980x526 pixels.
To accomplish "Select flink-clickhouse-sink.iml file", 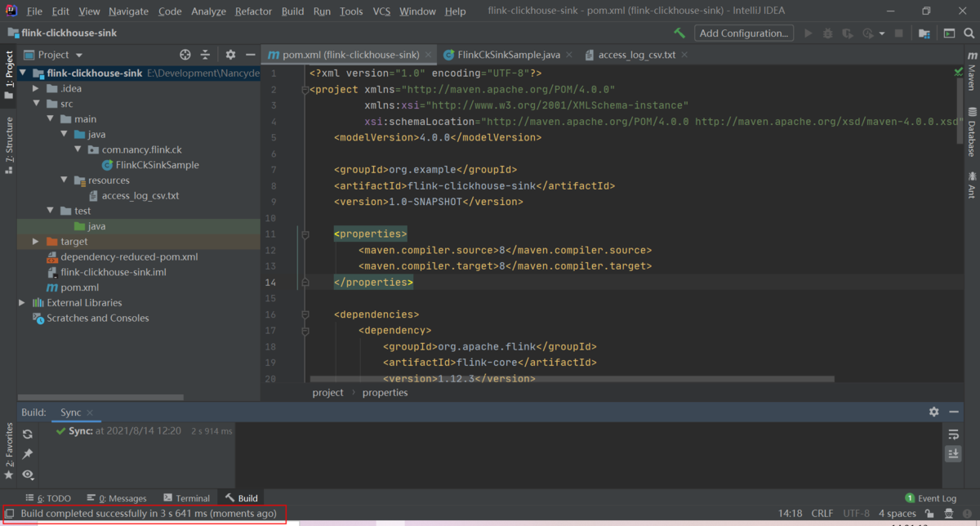I will [x=106, y=273].
